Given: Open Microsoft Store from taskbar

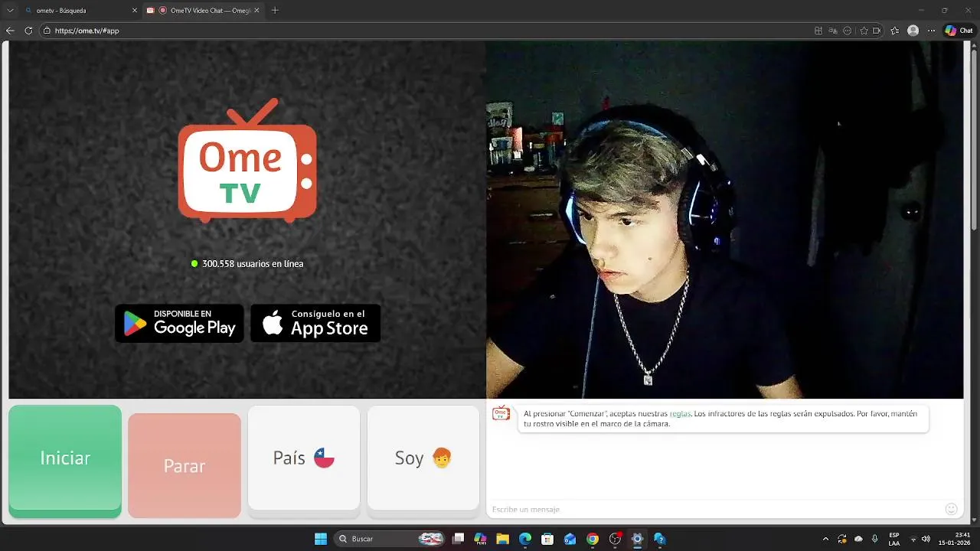Looking at the screenshot, I should (x=547, y=539).
